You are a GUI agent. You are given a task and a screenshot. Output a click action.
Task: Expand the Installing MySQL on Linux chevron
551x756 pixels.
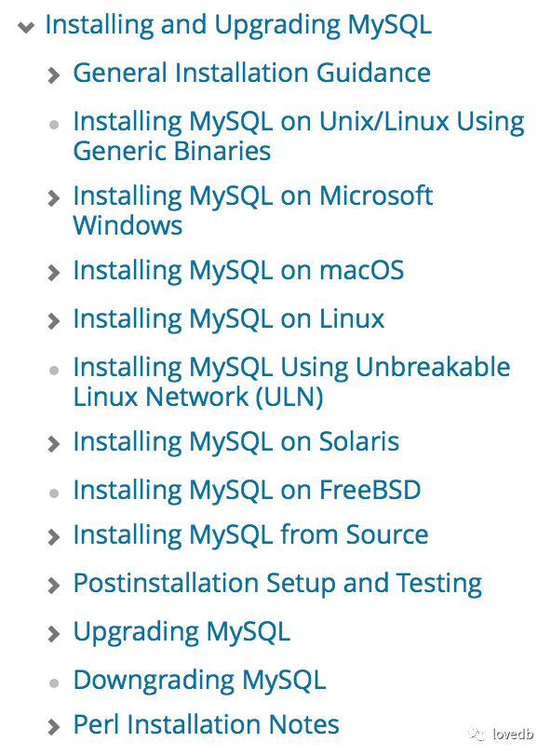[54, 321]
